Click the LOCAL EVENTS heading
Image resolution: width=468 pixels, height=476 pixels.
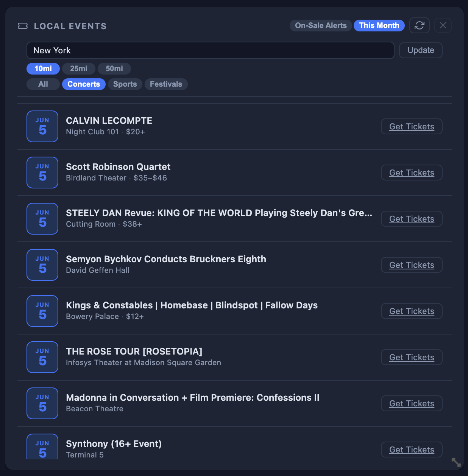70,26
